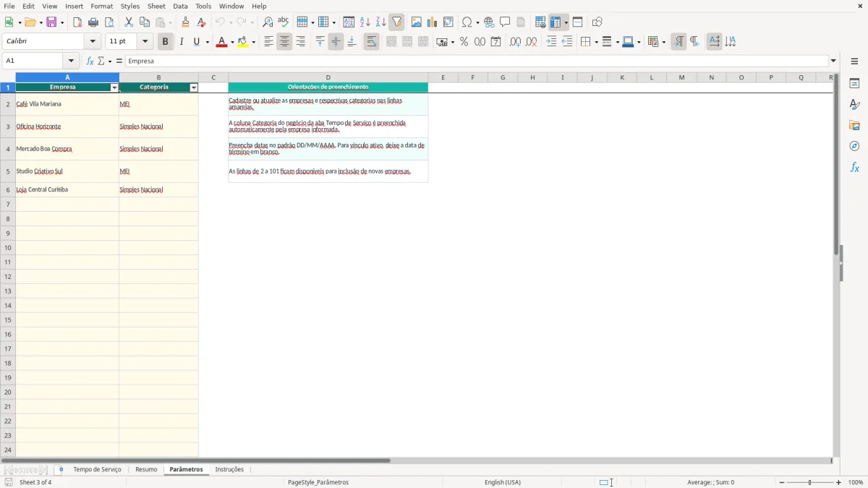Insert an image via the toolbar icon
The image size is (868, 488).
[x=417, y=22]
